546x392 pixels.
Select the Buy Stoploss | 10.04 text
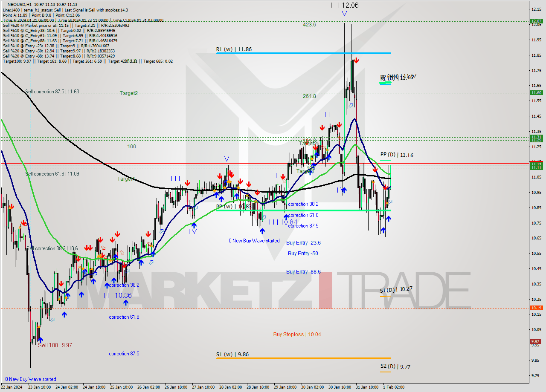click(297, 334)
